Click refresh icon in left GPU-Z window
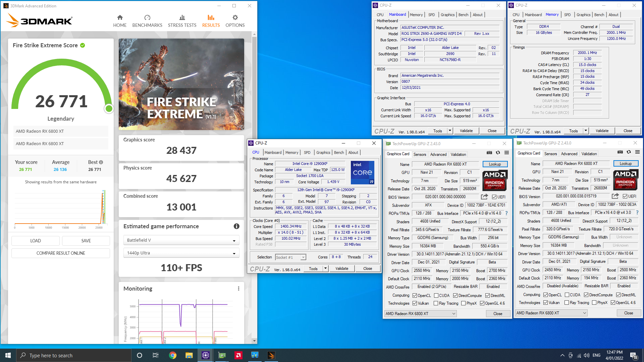 point(498,153)
